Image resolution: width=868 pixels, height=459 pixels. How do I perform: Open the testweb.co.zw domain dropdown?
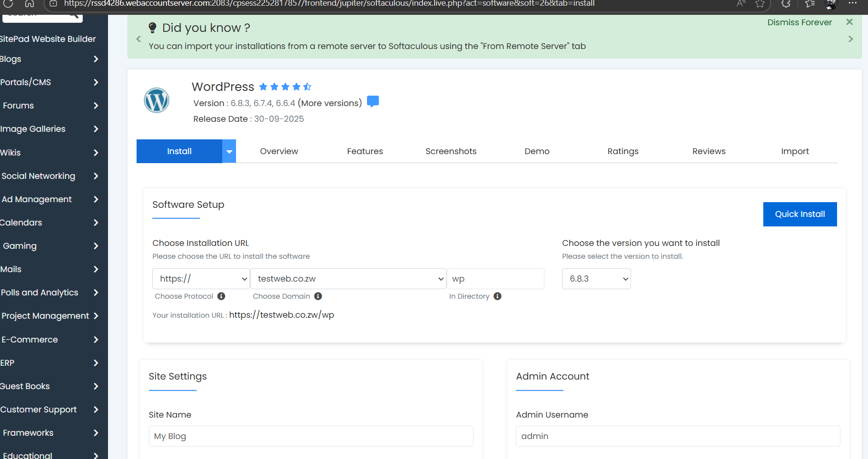(348, 279)
